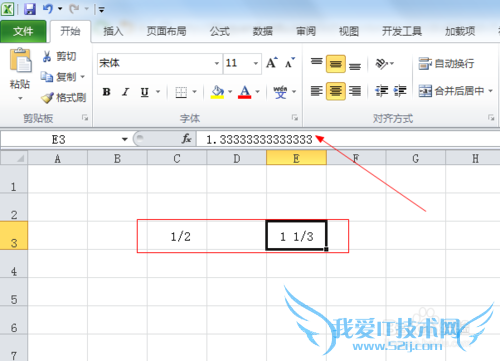The width and height of the screenshot is (500, 361).
Task: Toggle underline formatting
Action: click(x=144, y=92)
